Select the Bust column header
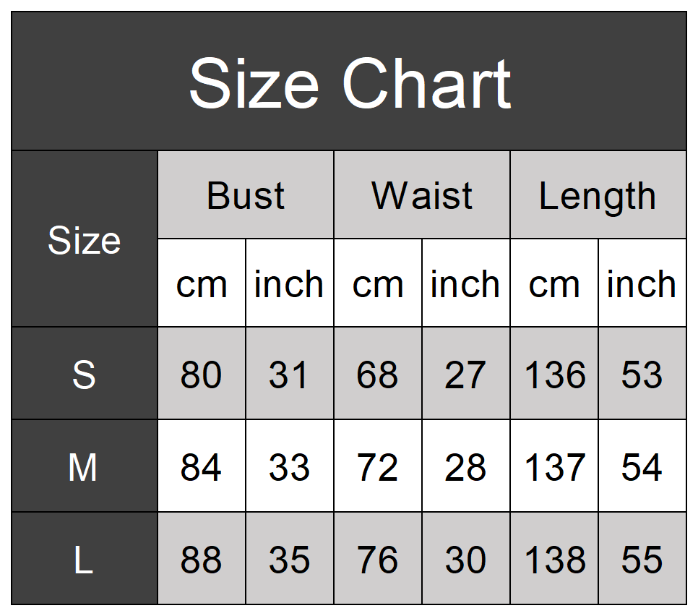 tap(246, 195)
